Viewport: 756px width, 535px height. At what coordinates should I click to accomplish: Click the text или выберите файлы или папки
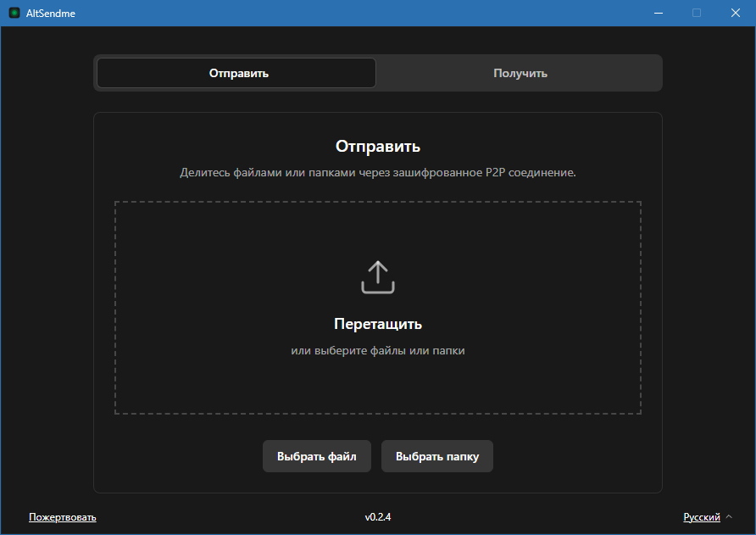(x=378, y=350)
